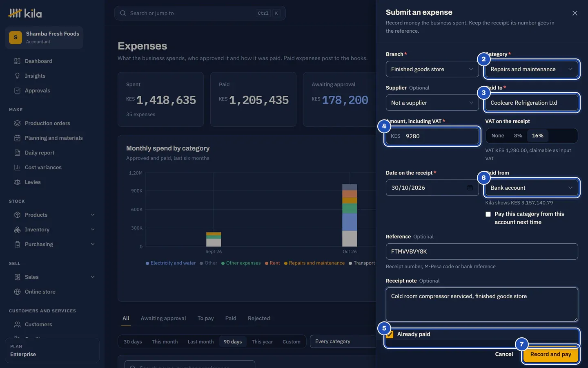Switch to the To pay tab

click(x=205, y=318)
